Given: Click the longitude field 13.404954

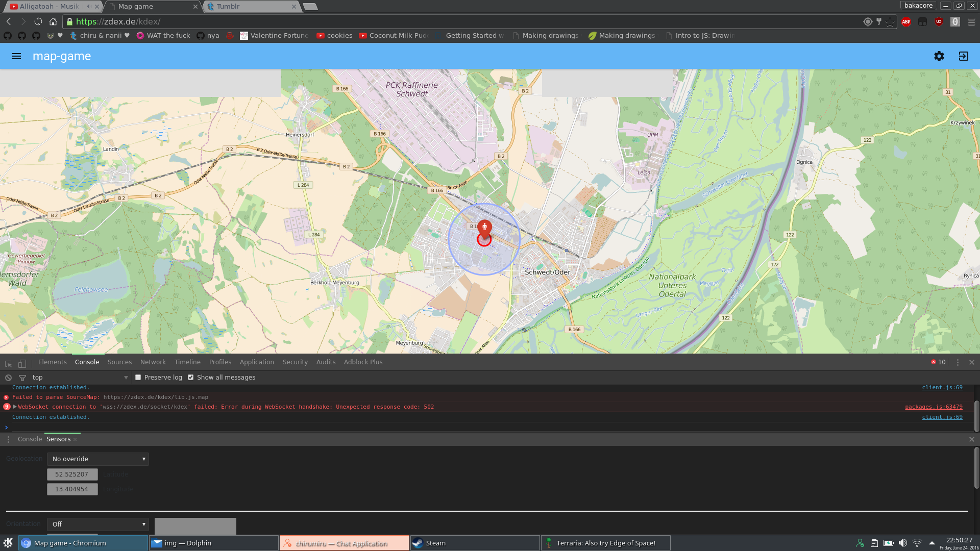Looking at the screenshot, I should pyautogui.click(x=72, y=489).
